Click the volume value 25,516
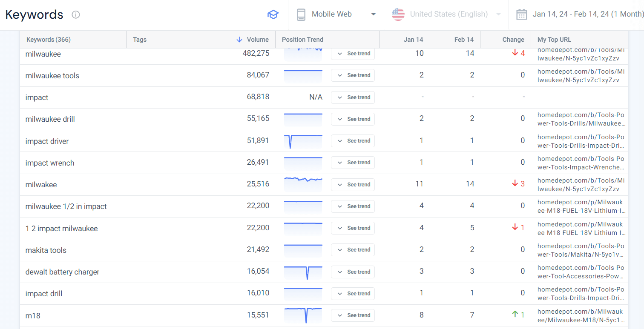This screenshot has width=644, height=329. click(x=258, y=184)
